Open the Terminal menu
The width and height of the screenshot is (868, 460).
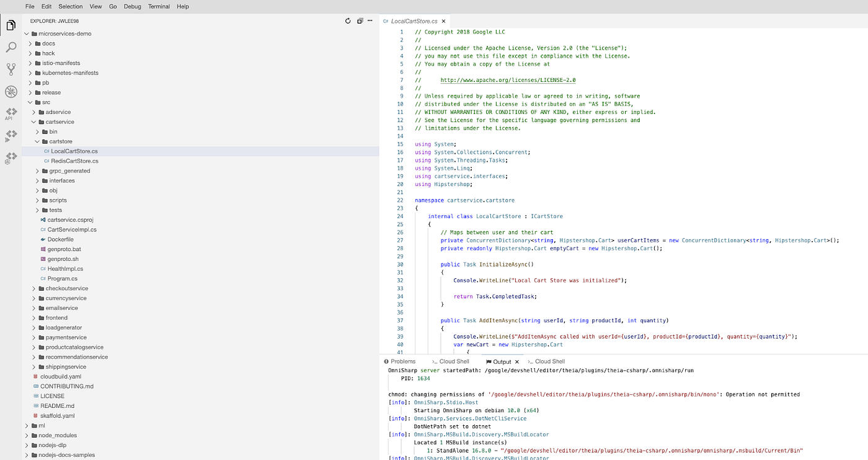(159, 6)
